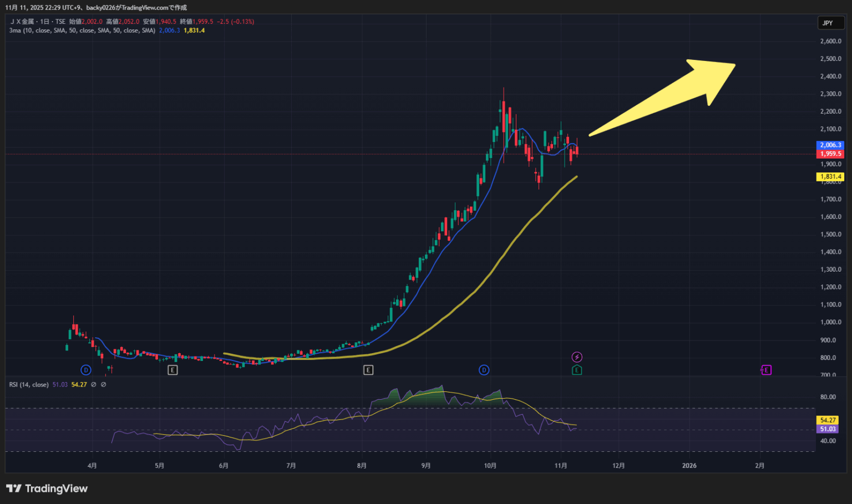Click the yellow 1,831.4 SMA price label
Viewport: 852px width, 504px height.
(x=830, y=177)
